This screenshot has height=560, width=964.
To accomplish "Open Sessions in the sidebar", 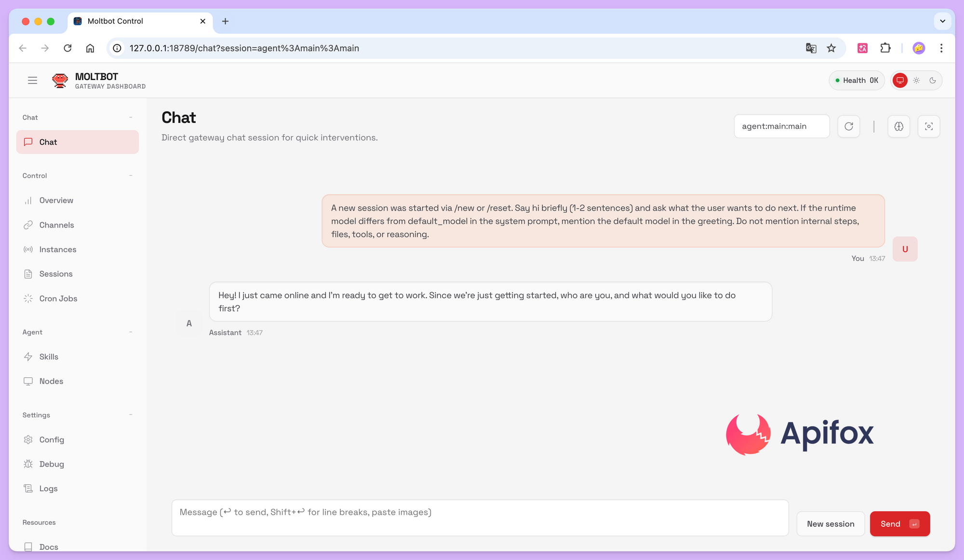I will [x=56, y=274].
